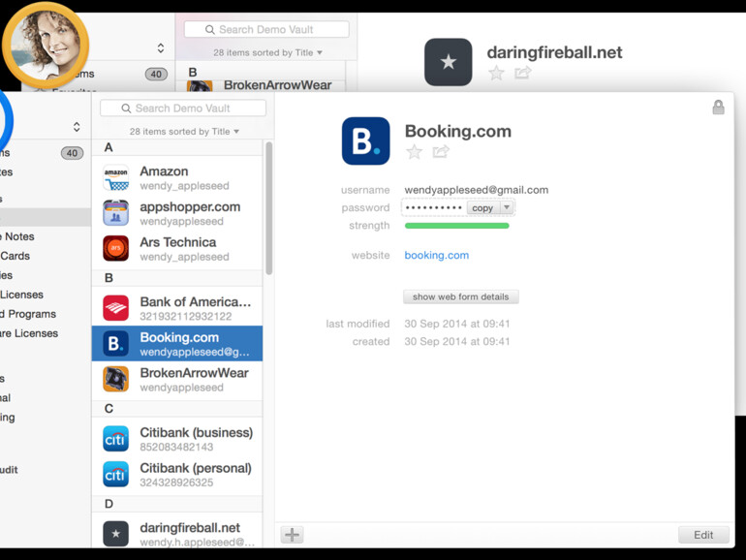Click the Edit button

[703, 535]
